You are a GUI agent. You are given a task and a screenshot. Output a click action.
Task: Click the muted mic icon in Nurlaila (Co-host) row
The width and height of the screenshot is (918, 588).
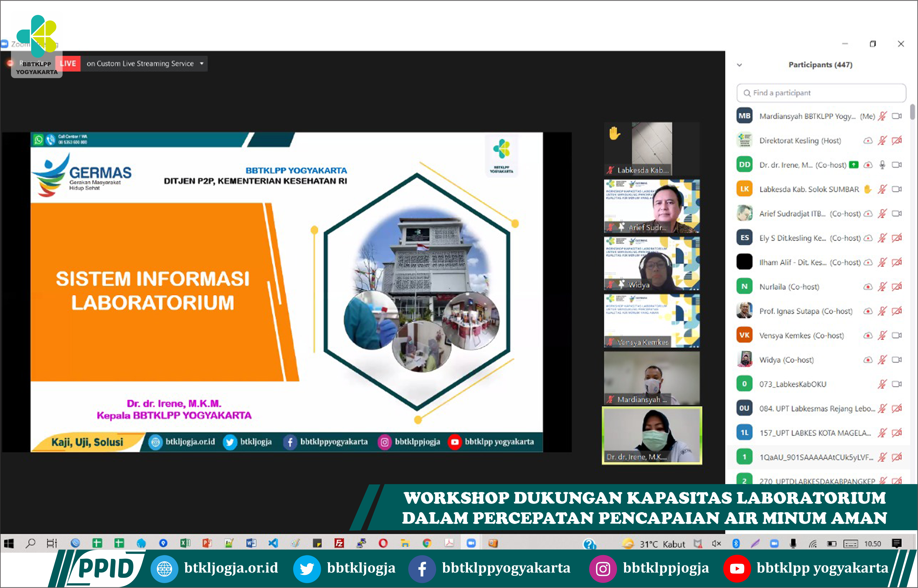coord(882,287)
